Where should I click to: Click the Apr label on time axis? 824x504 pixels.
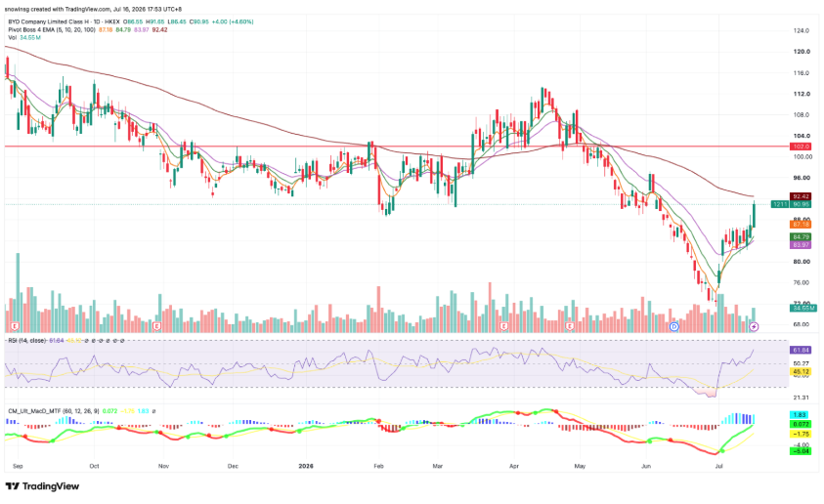pos(514,466)
